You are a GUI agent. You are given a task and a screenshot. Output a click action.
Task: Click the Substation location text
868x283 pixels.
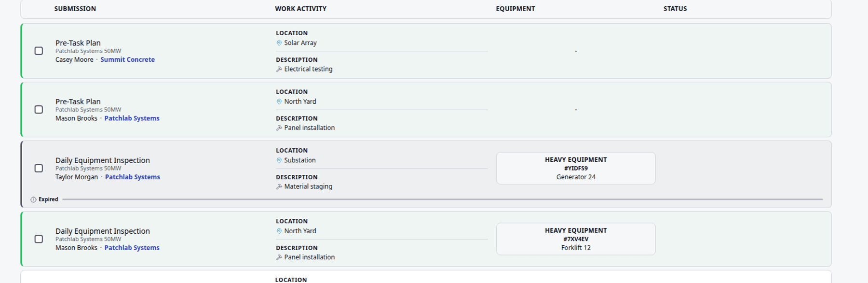click(x=300, y=160)
